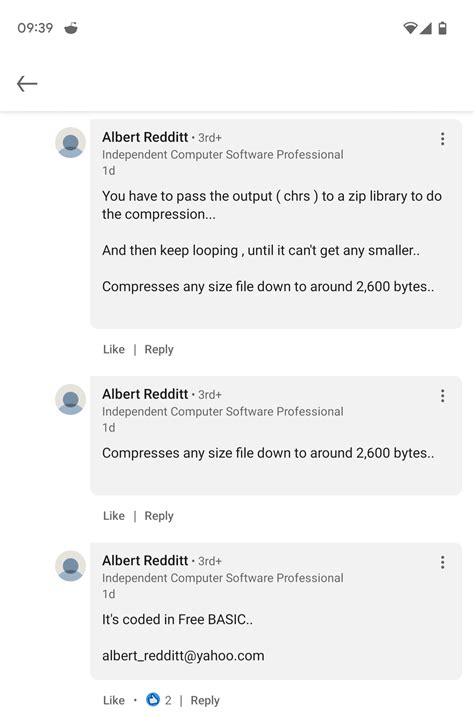Tap the battery icon in status bar
474x719 pixels.
point(442,28)
